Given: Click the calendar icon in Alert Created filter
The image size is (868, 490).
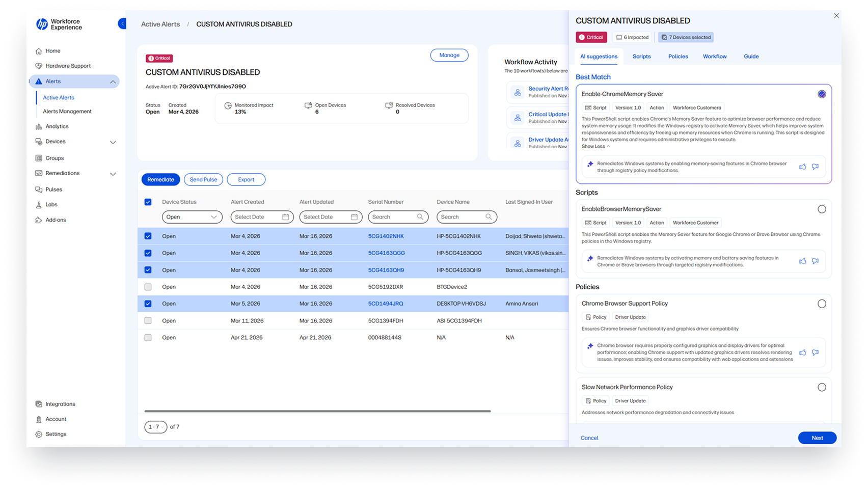Looking at the screenshot, I should (x=285, y=217).
